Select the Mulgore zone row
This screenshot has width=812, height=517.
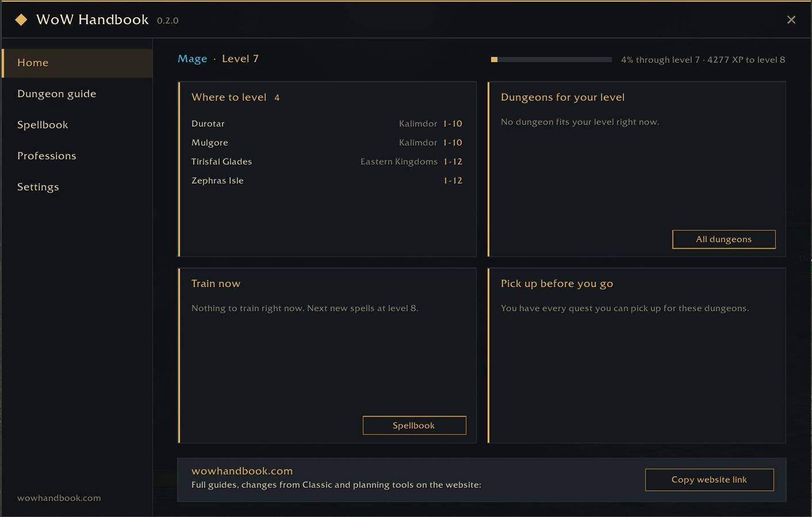tap(327, 143)
